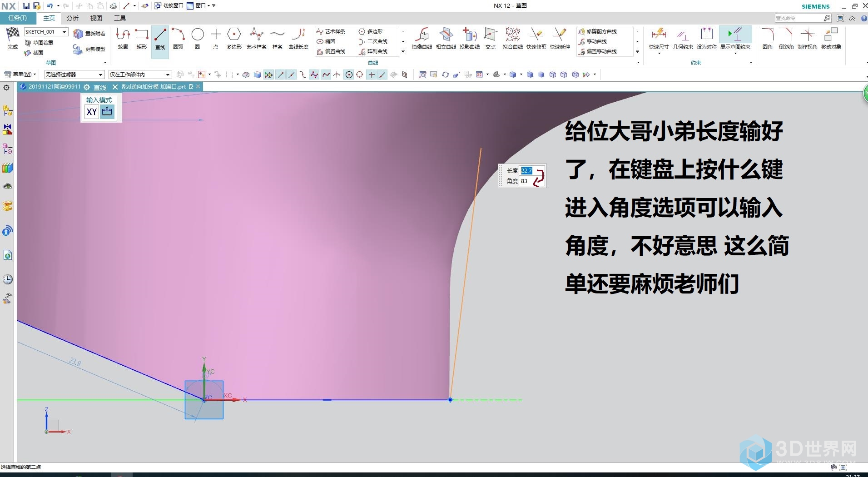This screenshot has width=868, height=477.
Task: Switch to the Analysis (分析) ribbon tab
Action: pos(73,18)
